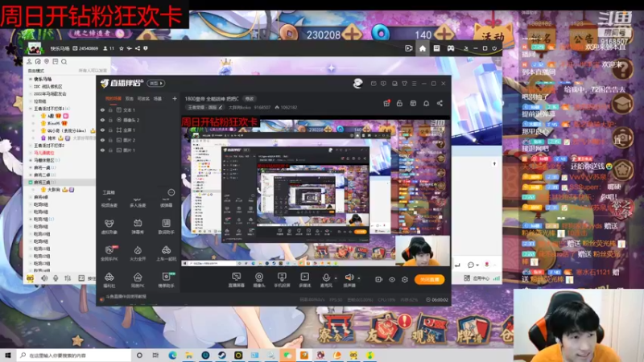Viewport: 644px width, 362px height.
Task: Select the 全屏 1 source row
Action: click(138, 130)
